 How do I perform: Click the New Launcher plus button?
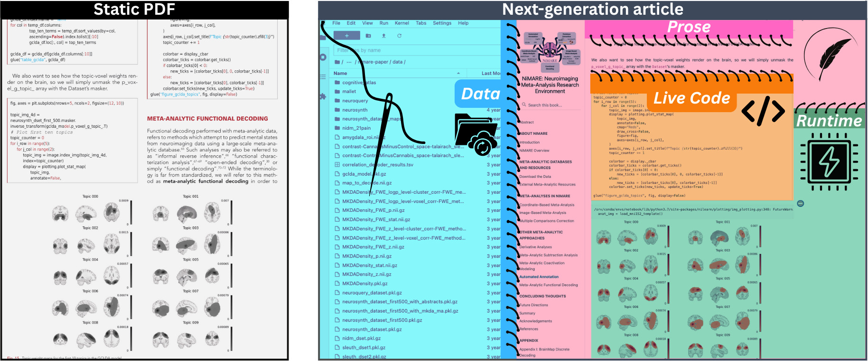(x=346, y=36)
